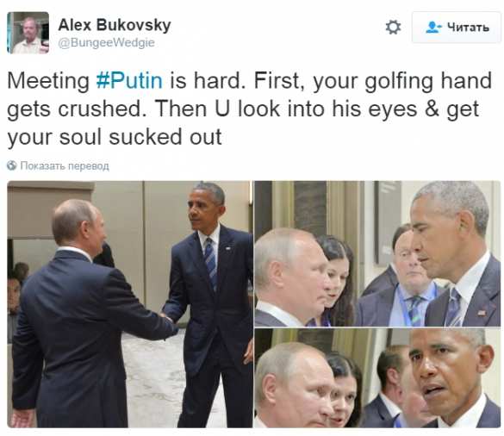Open the @BungeeWedgie handle
The width and height of the screenshot is (504, 436).
pos(106,42)
